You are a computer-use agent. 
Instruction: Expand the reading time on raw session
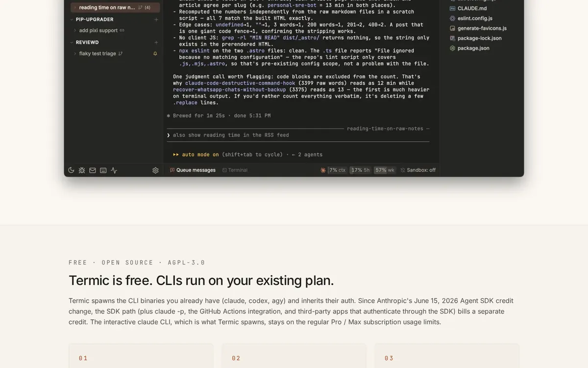tap(75, 7)
